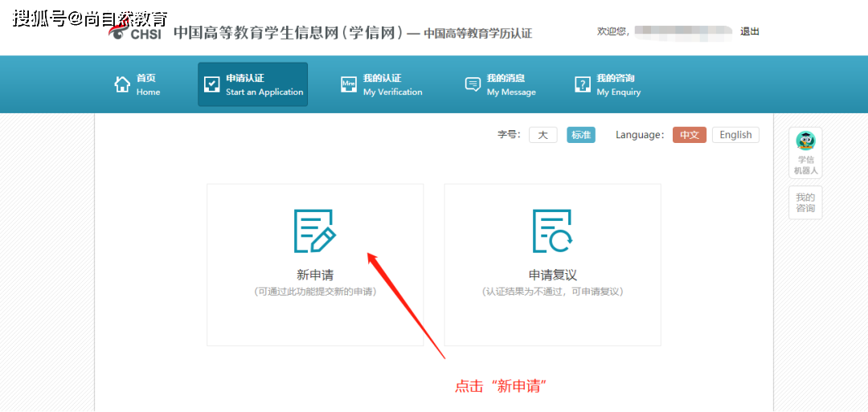868x412 pixels.
Task: Switch the language to English
Action: pos(735,135)
